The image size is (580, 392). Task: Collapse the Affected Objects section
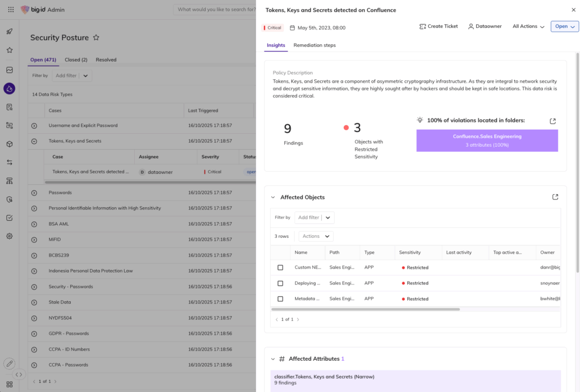click(x=273, y=198)
